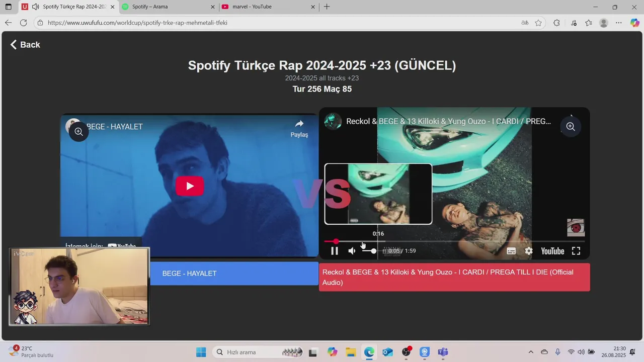
Task: Open the microphone tray icon
Action: coord(557,352)
